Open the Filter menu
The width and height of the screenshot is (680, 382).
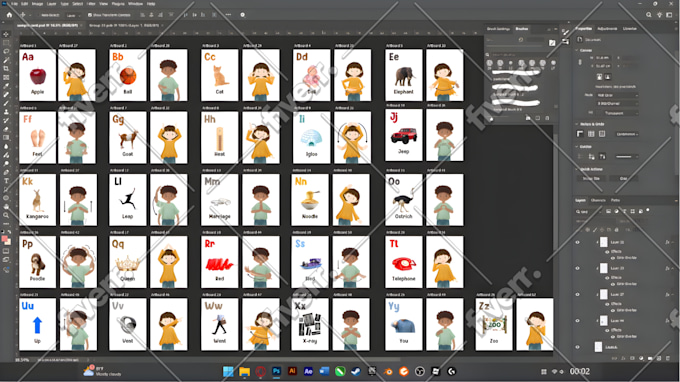(91, 4)
